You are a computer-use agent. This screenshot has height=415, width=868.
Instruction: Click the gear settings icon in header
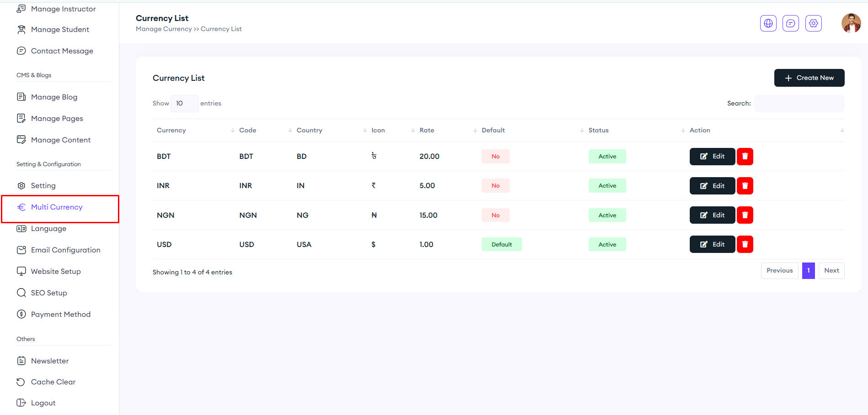coord(813,23)
